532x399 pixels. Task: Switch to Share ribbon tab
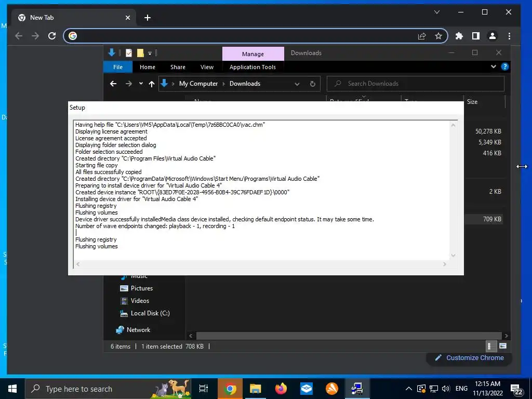pyautogui.click(x=178, y=67)
